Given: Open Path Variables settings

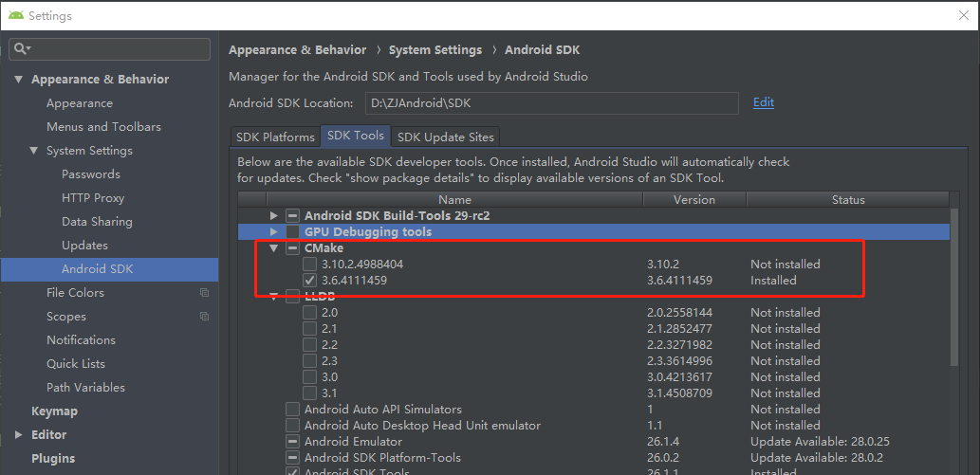Looking at the screenshot, I should click(85, 388).
